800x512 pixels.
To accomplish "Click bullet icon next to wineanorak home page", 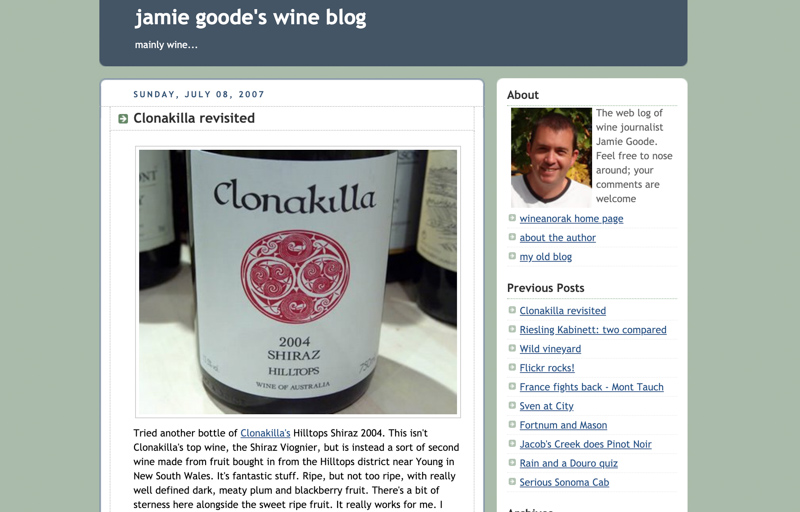I will tap(512, 218).
